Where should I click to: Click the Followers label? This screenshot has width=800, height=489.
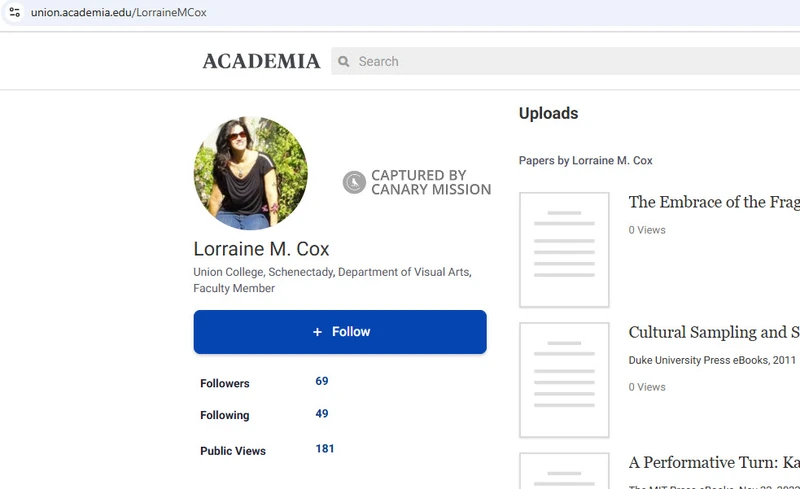point(224,383)
